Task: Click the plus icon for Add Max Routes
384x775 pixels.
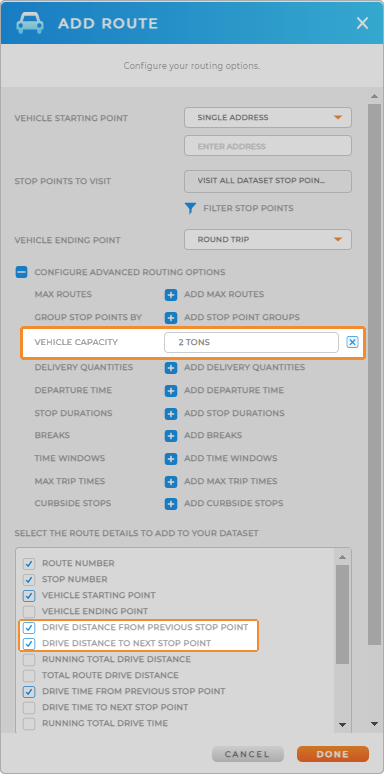Action: pyautogui.click(x=171, y=295)
